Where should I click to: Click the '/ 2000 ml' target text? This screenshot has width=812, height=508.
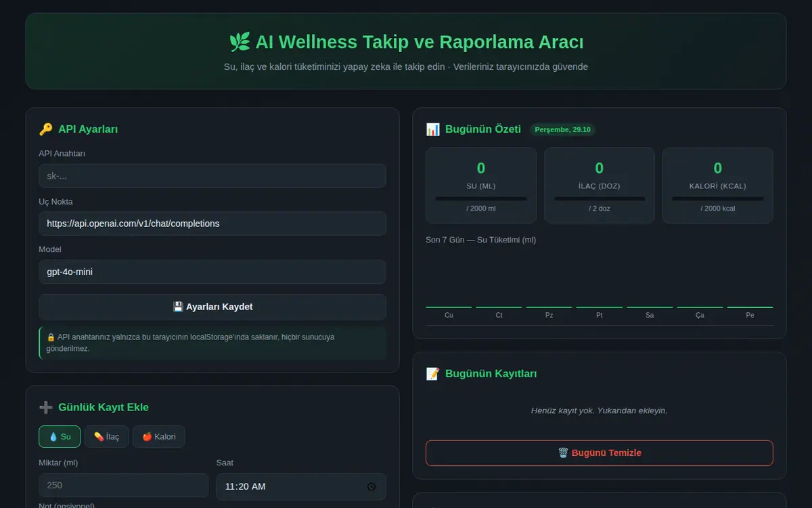point(481,209)
